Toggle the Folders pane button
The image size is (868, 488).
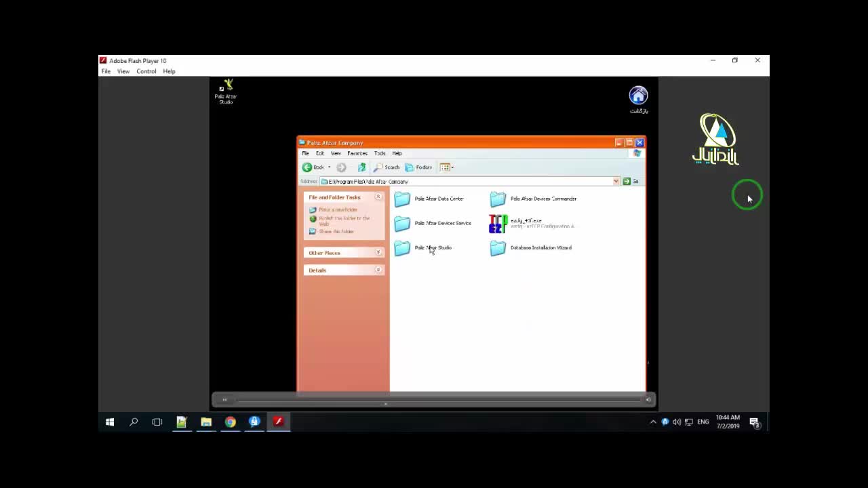pyautogui.click(x=419, y=167)
